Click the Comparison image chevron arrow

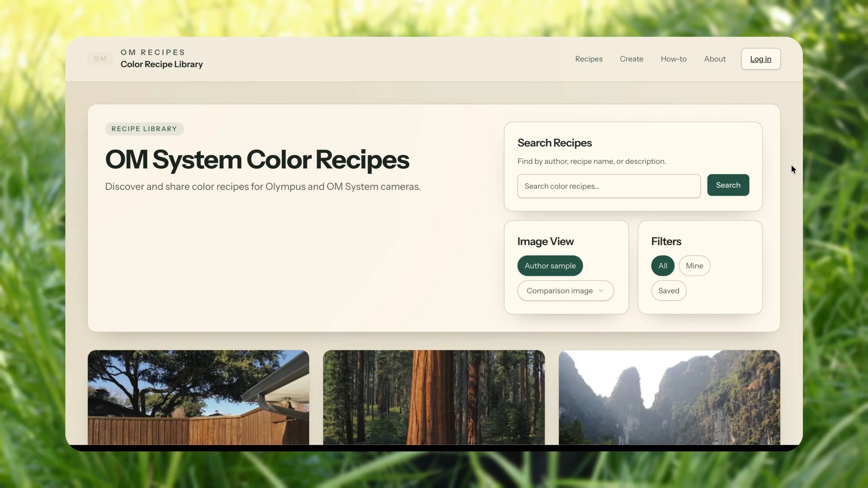601,291
